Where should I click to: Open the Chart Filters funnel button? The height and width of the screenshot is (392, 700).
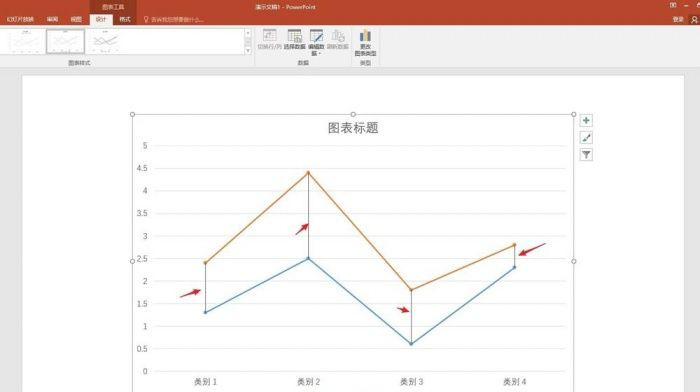586,155
